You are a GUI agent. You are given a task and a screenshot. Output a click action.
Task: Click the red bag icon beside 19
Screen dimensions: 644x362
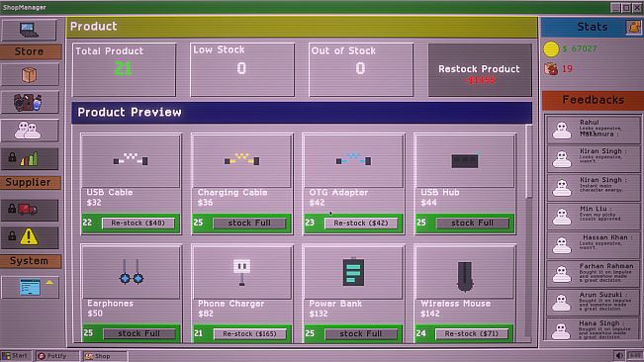(x=551, y=68)
